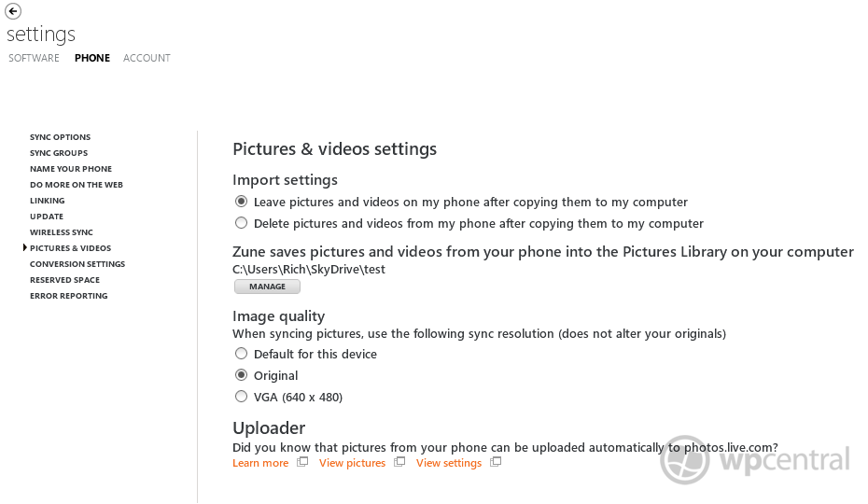The width and height of the screenshot is (868, 504).
Task: Click the back arrow icon
Action: (x=13, y=11)
